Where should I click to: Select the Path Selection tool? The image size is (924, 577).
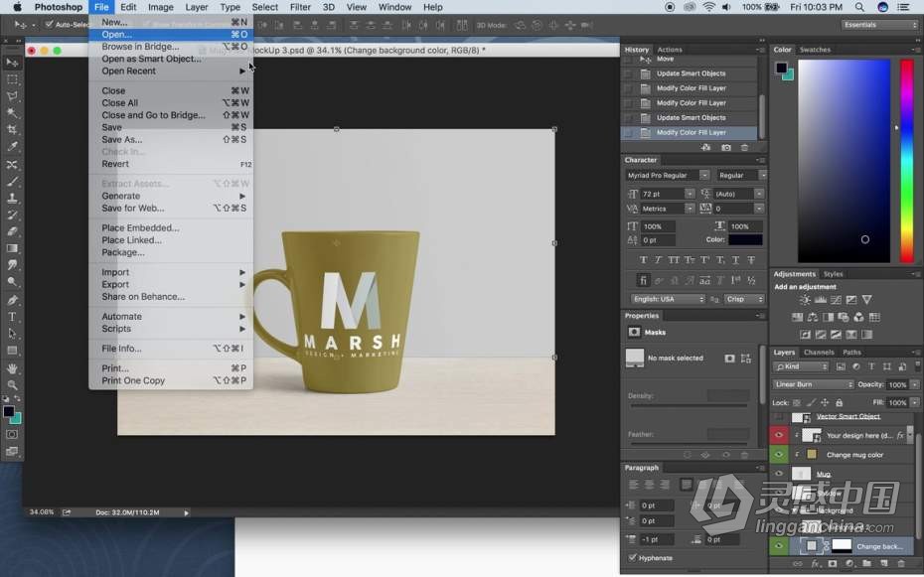[x=12, y=334]
